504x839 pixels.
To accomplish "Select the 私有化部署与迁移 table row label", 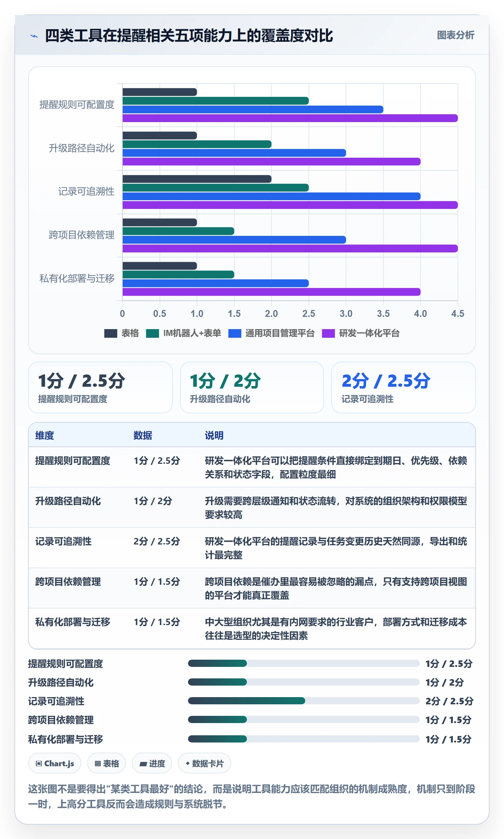I will pyautogui.click(x=73, y=622).
